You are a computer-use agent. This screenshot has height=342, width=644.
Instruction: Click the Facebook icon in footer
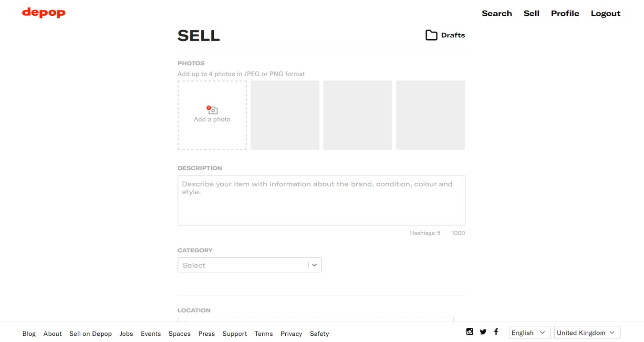pos(496,332)
